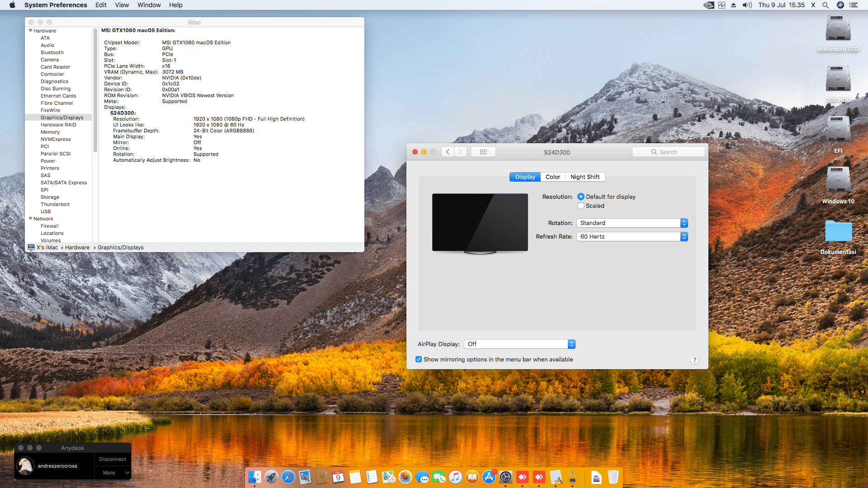Click System Preferences gear icon in Dock
The image size is (868, 488).
pos(505,477)
